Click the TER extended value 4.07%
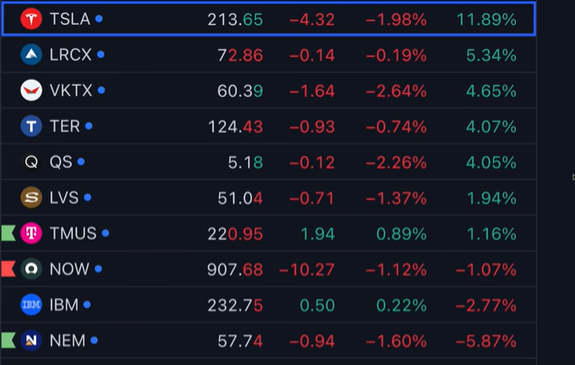 pyautogui.click(x=491, y=127)
